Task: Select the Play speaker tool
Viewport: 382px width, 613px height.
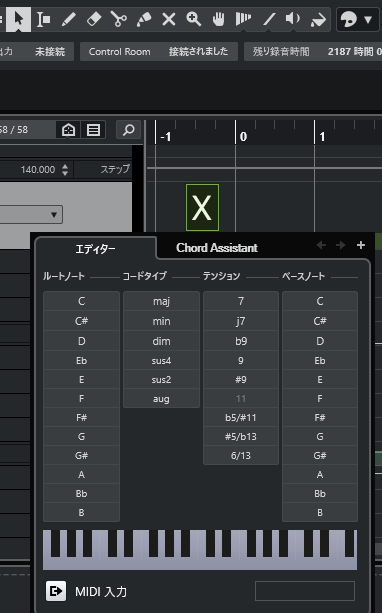Action: [293, 19]
